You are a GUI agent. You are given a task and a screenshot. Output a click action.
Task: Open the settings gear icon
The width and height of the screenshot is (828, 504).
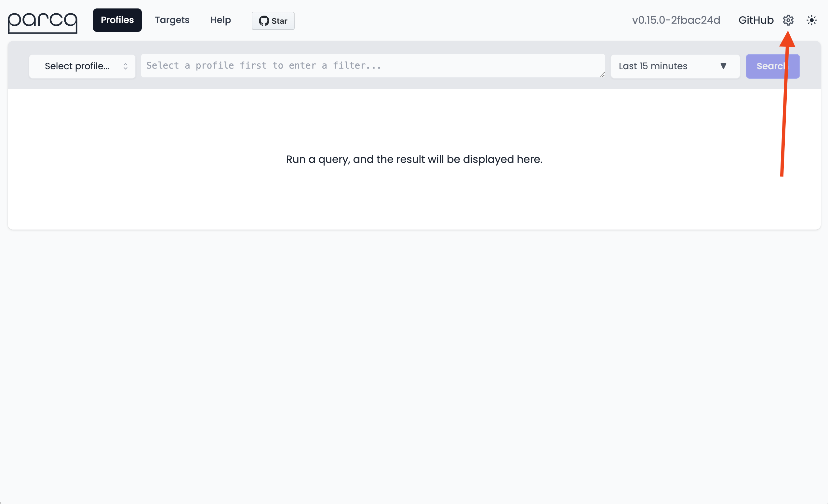(788, 20)
